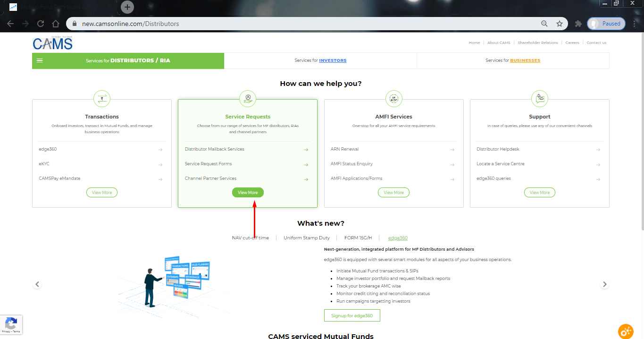Select Services for Investors tab
This screenshot has width=644, height=339.
coord(320,60)
